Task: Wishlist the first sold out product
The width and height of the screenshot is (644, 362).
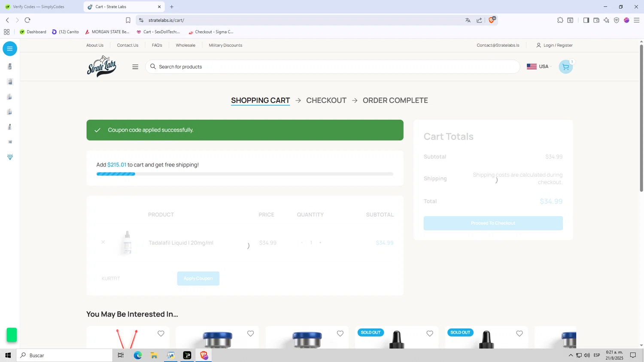Action: tap(430, 333)
